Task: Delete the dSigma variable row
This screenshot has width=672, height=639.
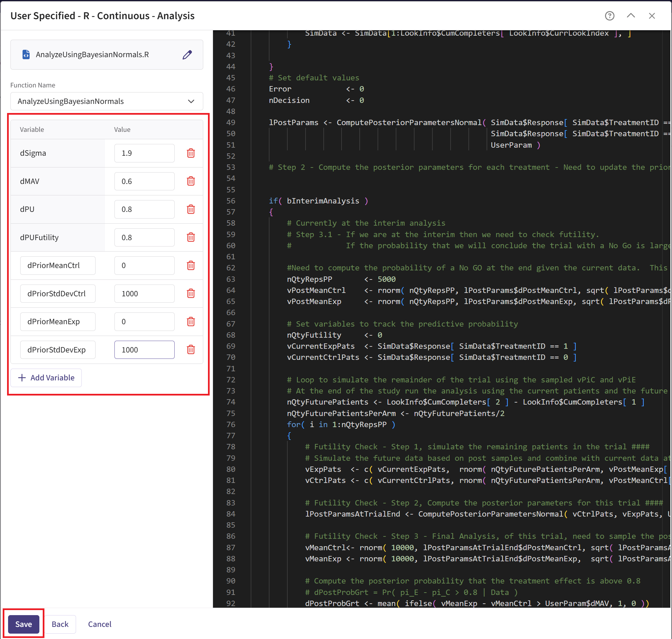Action: [191, 153]
